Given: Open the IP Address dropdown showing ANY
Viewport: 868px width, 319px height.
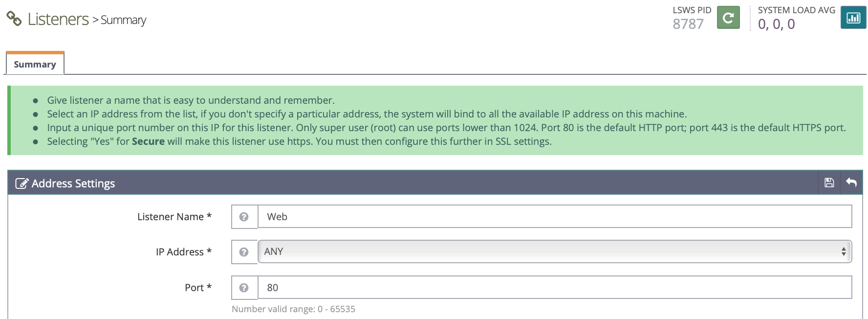Looking at the screenshot, I should pyautogui.click(x=554, y=251).
